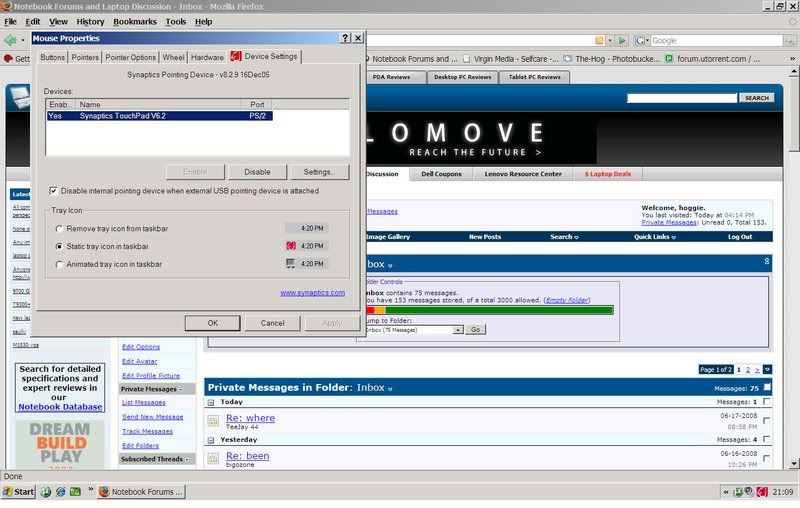Open the Virgin Media - Selfcare bookmark
The height and width of the screenshot is (508, 800).
point(511,59)
